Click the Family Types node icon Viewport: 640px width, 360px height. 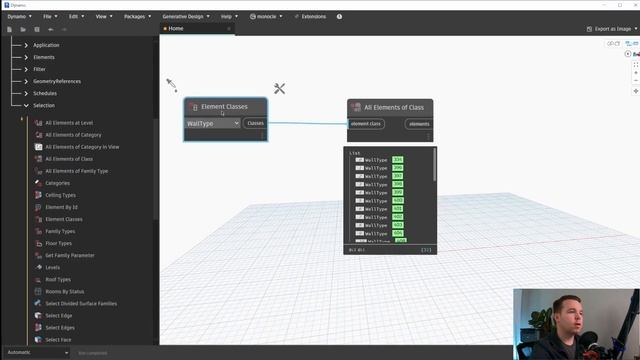38,231
